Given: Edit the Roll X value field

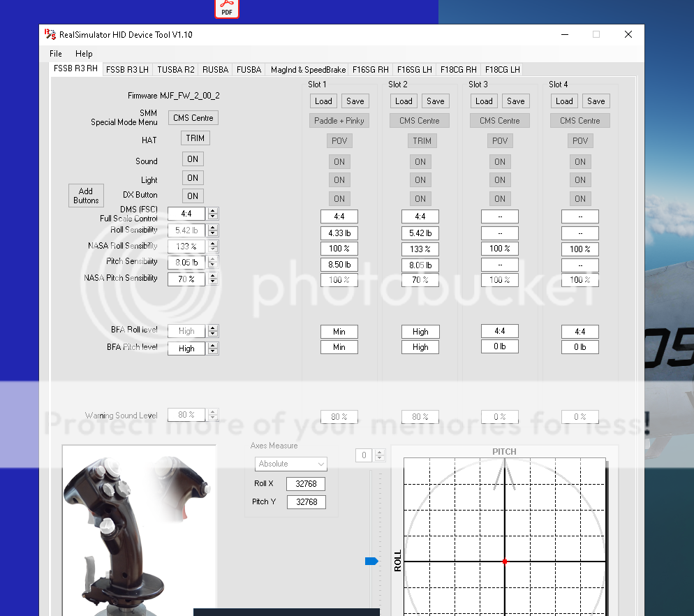Looking at the screenshot, I should pos(306,483).
